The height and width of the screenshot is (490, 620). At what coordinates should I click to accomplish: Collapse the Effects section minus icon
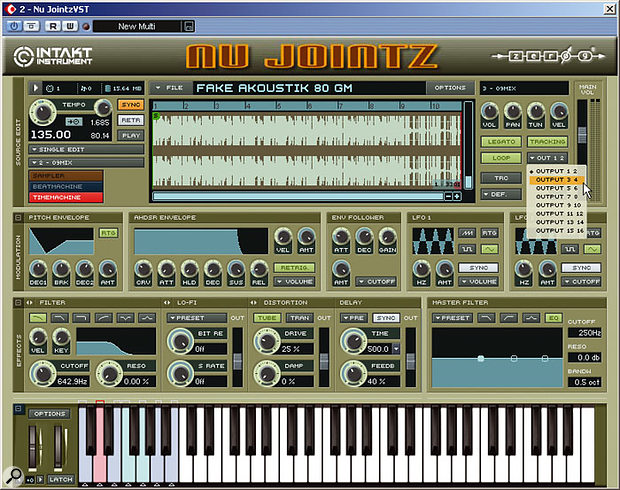[x=18, y=303]
